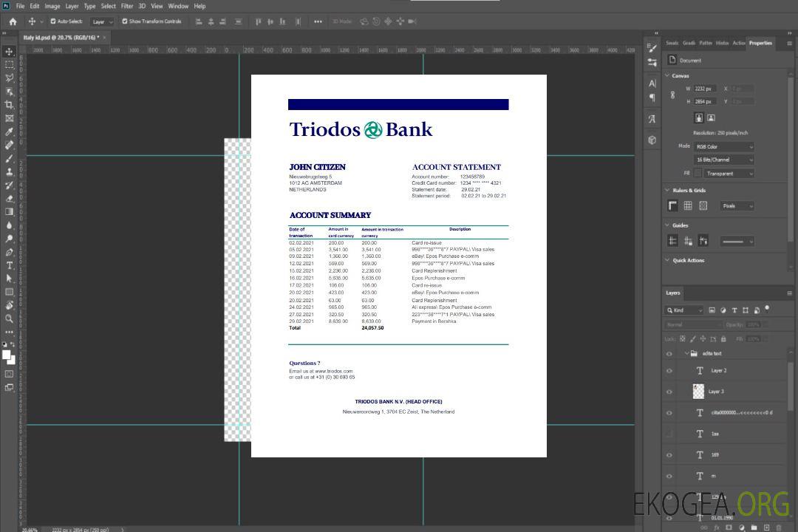The height and width of the screenshot is (532, 798).
Task: Open the Transparent fill dropdown
Action: [x=729, y=174]
